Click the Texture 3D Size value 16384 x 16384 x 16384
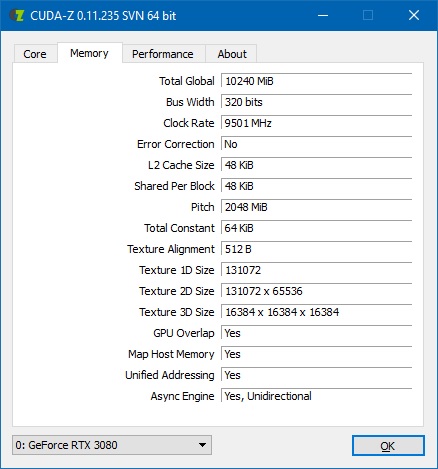 click(317, 312)
